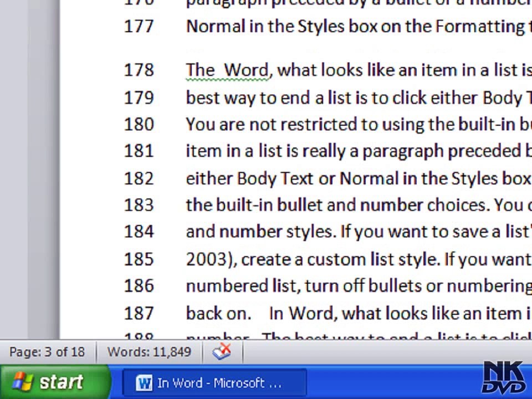Click text 'If you want to save a list'
The image size is (532, 399).
[436, 232]
